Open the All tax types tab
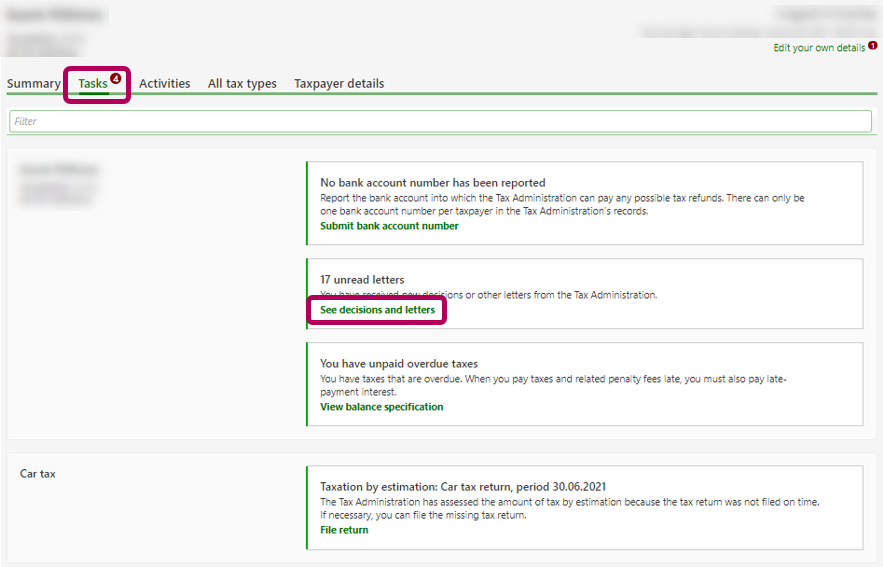883x567 pixels. pyautogui.click(x=242, y=84)
